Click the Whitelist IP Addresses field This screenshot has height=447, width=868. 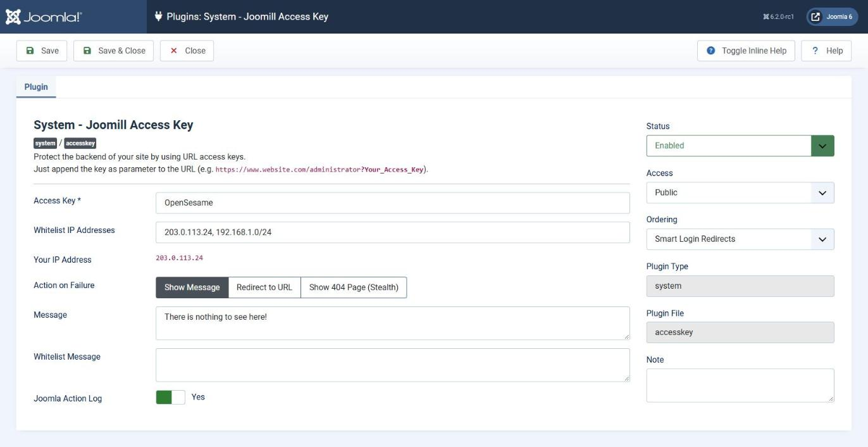tap(393, 232)
